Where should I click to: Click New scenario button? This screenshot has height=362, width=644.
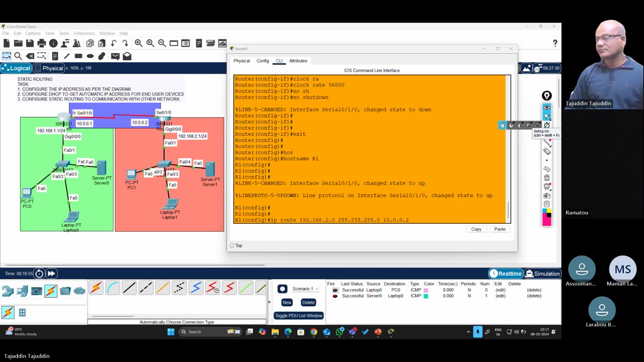287,302
